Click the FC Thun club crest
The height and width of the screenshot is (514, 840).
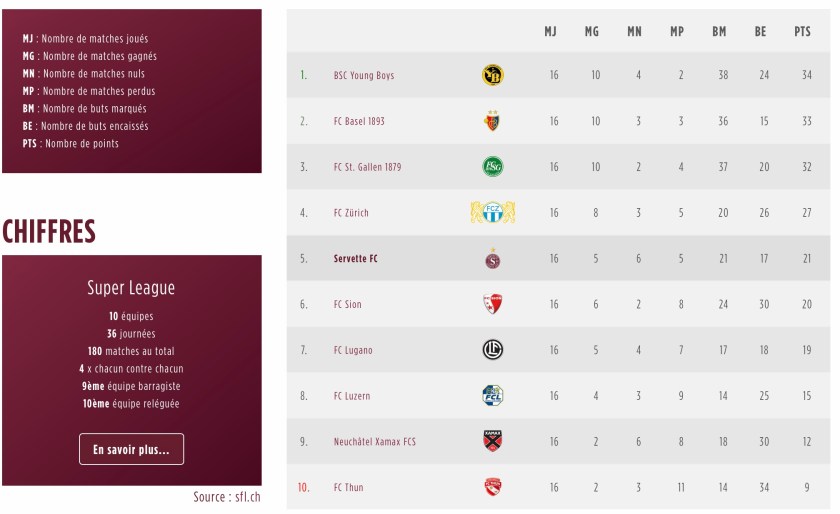492,487
